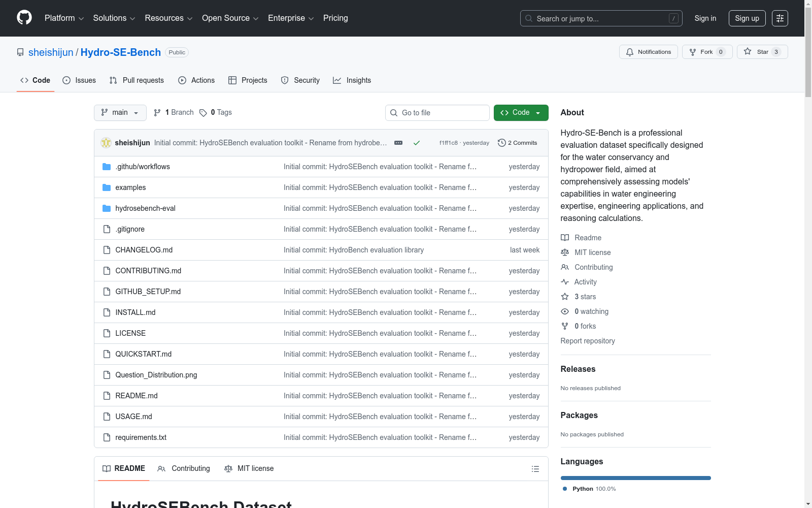This screenshot has height=508, width=812.
Task: Click the 3 stars count in About
Action: point(585,297)
